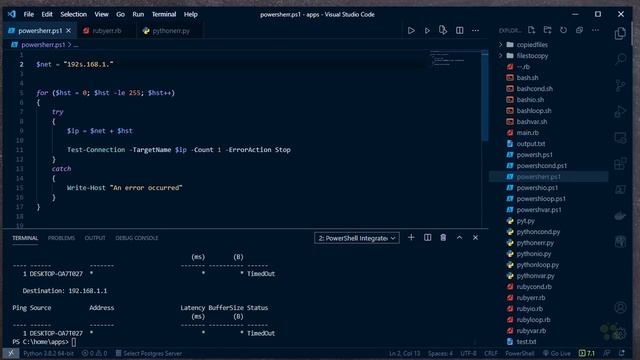Open the Go menu
Screen dimensions: 640x360
pyautogui.click(x=120, y=14)
